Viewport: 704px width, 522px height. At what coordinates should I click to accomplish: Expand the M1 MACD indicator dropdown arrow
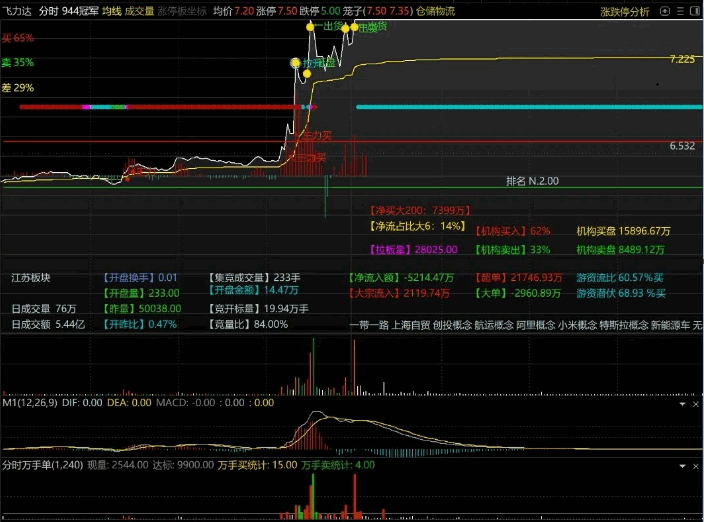point(682,404)
